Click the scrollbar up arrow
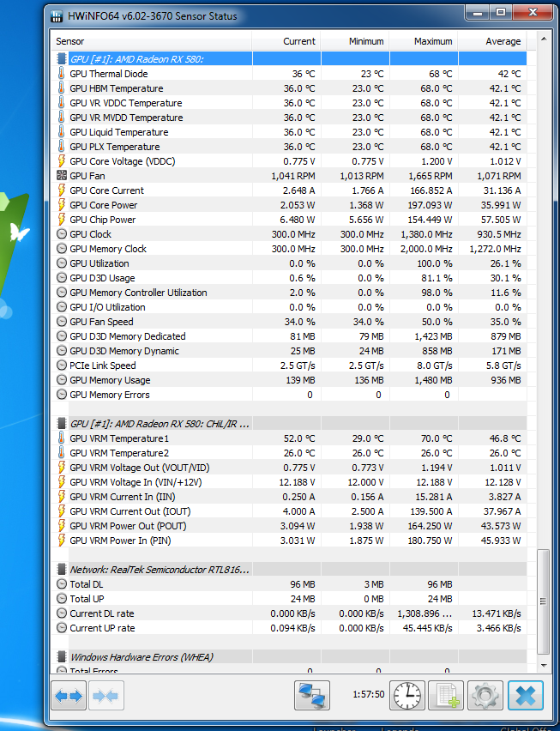Screen dimensions: 560x731 click(543, 39)
